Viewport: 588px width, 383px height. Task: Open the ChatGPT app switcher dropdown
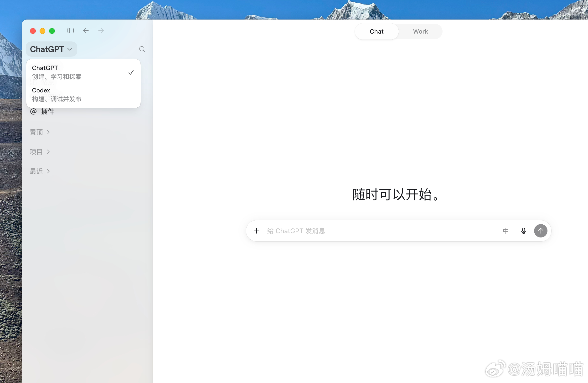tap(51, 49)
